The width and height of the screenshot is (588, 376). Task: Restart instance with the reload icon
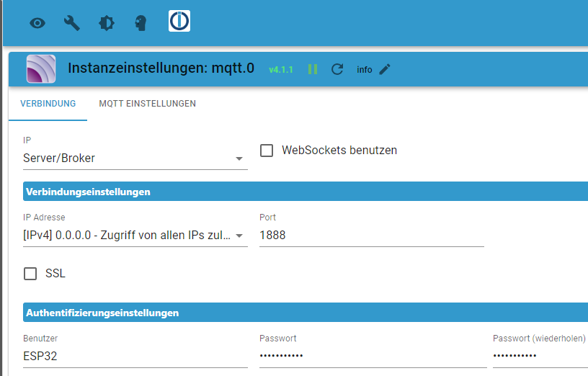(x=337, y=69)
